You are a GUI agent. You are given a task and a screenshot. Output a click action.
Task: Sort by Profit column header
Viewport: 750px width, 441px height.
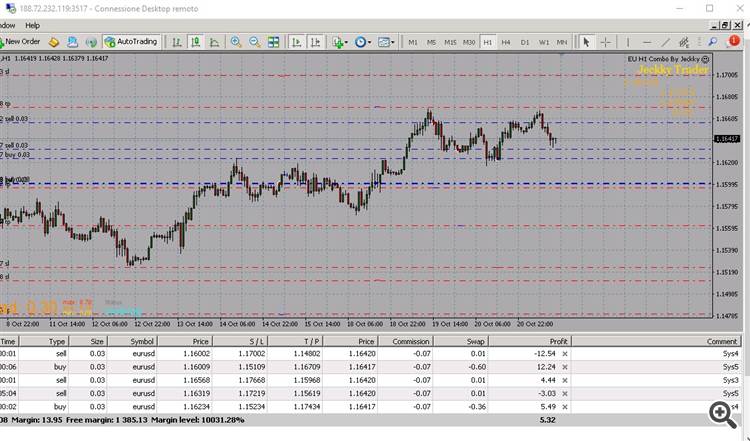pos(530,341)
